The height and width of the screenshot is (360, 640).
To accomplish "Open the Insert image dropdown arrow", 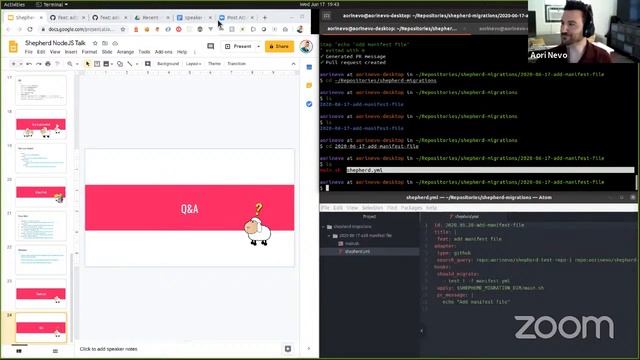I will point(112,64).
